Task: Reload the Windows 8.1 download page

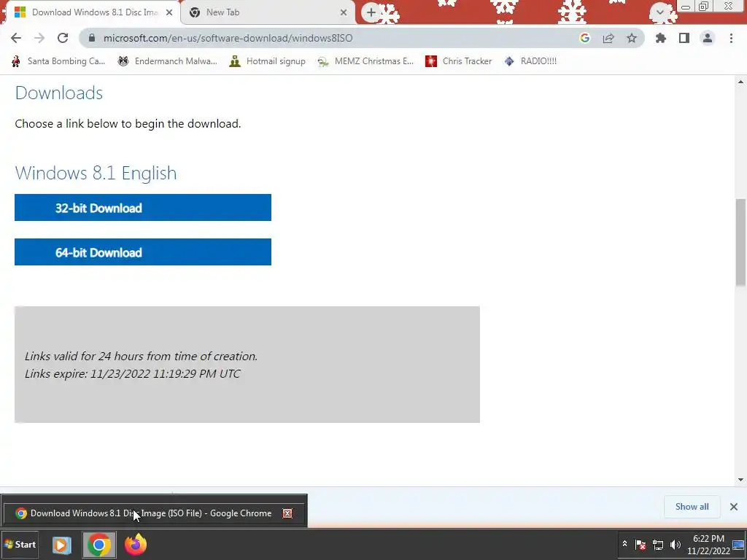Action: click(x=63, y=38)
